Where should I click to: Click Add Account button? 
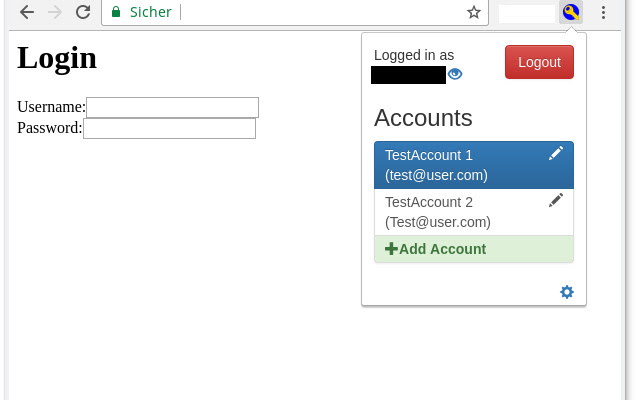point(473,249)
